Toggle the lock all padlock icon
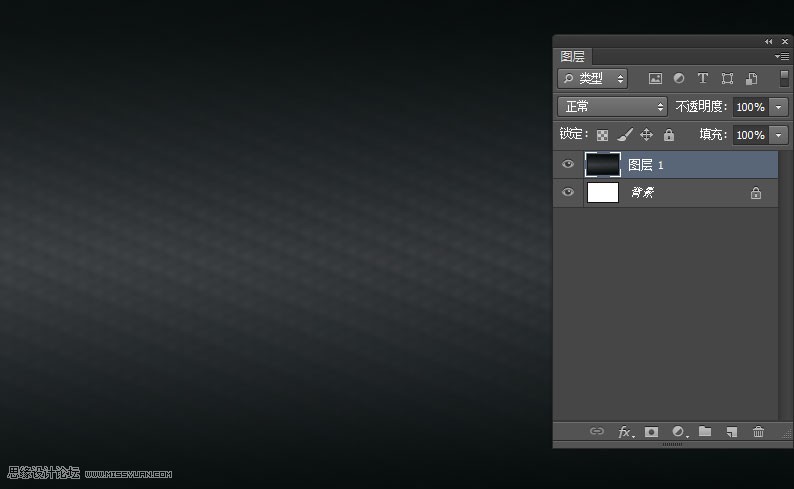The height and width of the screenshot is (489, 794). (669, 135)
